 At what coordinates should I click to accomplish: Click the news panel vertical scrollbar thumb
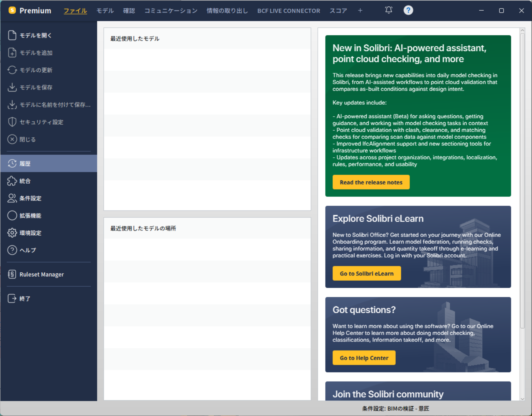(x=522, y=181)
